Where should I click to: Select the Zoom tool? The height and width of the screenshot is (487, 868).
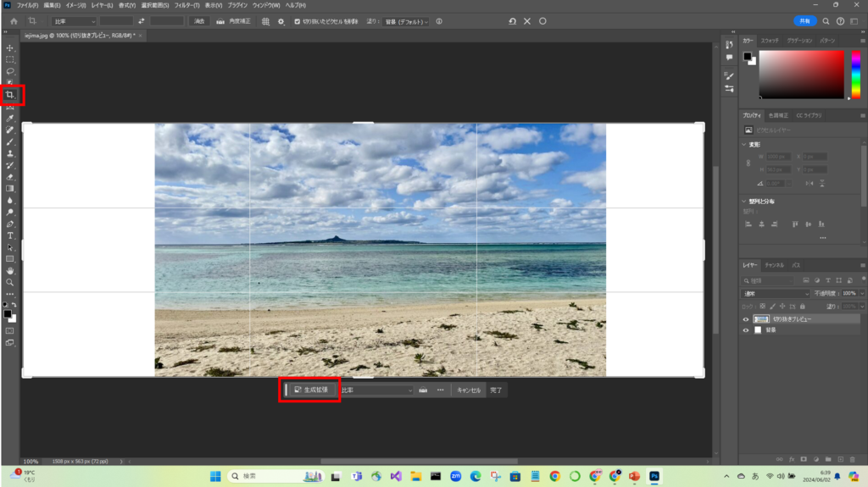click(10, 282)
